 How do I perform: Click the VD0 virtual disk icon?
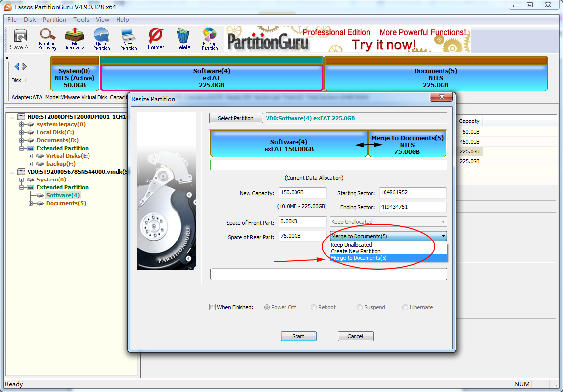pos(22,171)
